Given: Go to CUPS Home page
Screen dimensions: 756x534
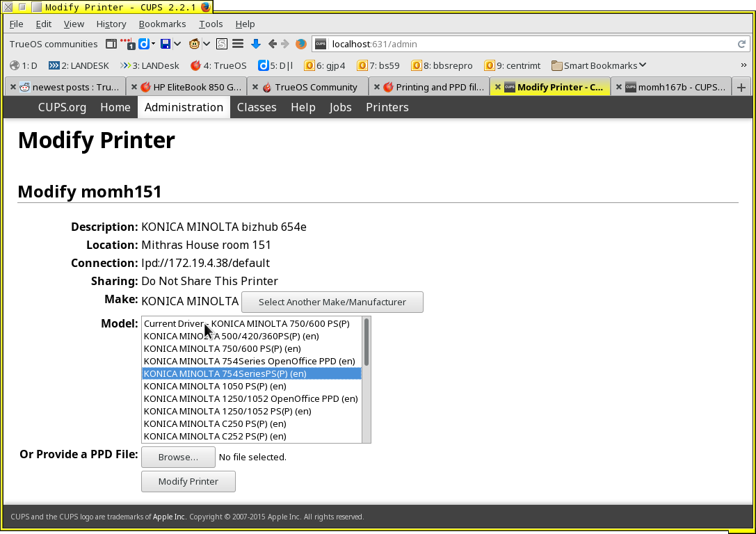Looking at the screenshot, I should point(115,107).
